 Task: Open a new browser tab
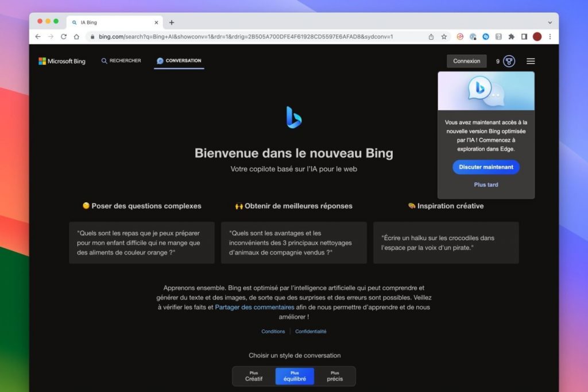[x=172, y=22]
